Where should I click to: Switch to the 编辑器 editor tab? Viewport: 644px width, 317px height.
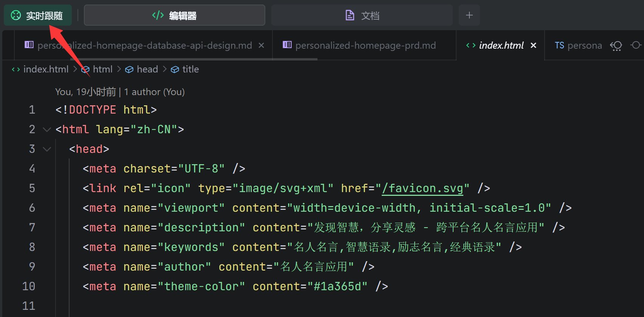[x=174, y=15]
